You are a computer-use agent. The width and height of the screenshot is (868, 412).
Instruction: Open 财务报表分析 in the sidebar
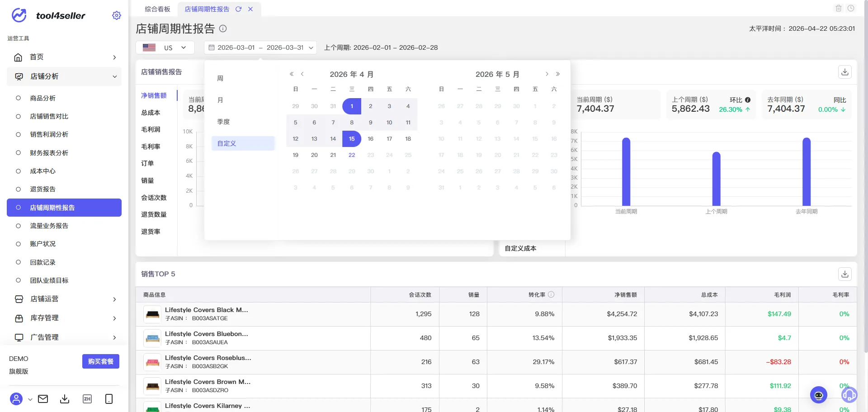[x=64, y=153]
